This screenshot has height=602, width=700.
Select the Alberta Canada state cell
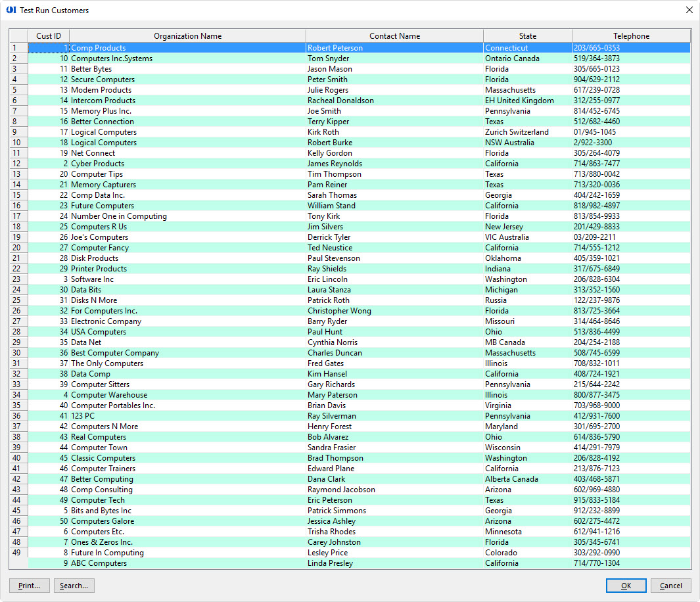coord(528,479)
